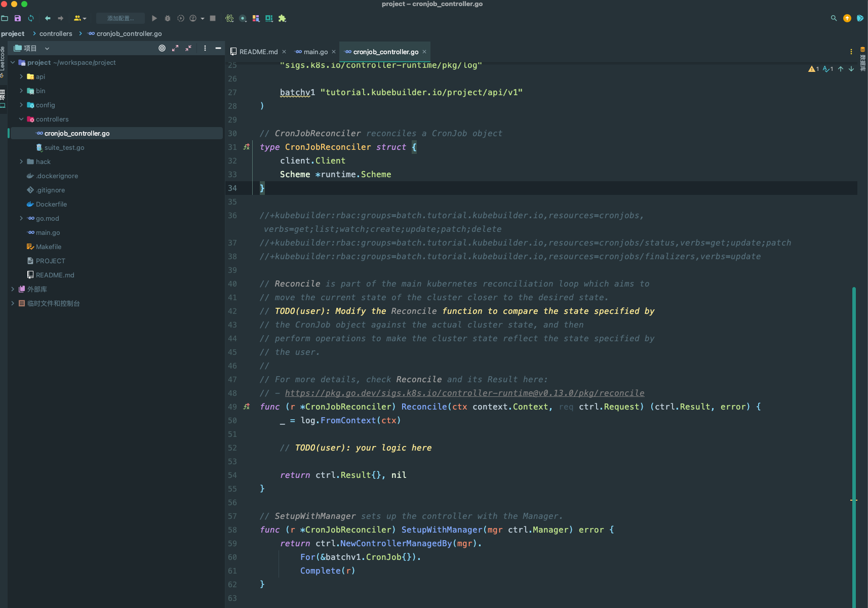868x608 pixels.
Task: Switch to the README.md tab
Action: point(258,52)
